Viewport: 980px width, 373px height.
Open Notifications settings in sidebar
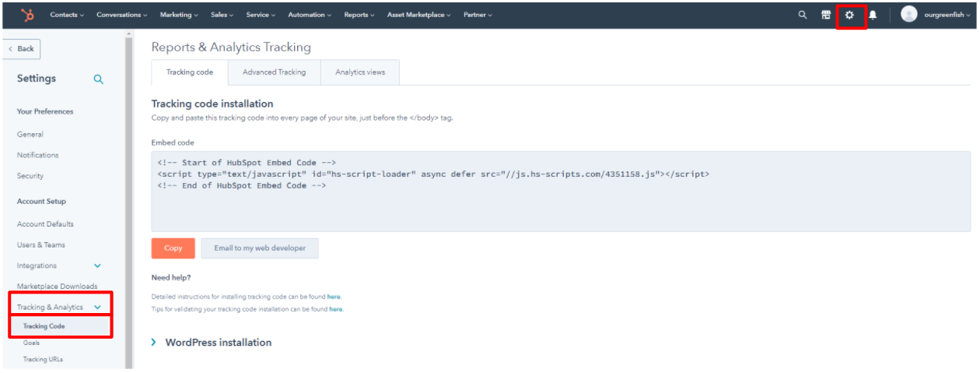coord(38,155)
